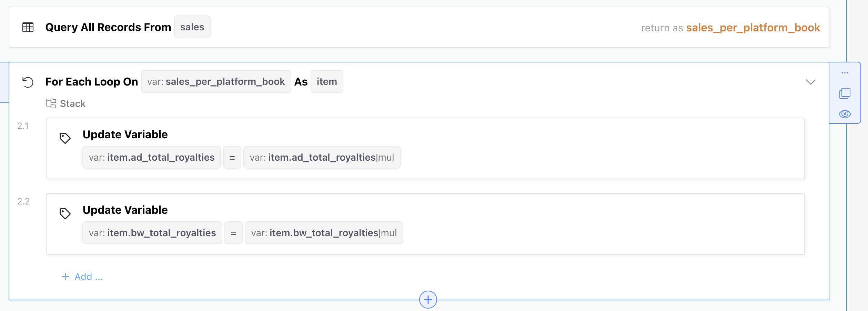The image size is (868, 311).
Task: Click the table icon beside Query All Records
Action: 28,27
